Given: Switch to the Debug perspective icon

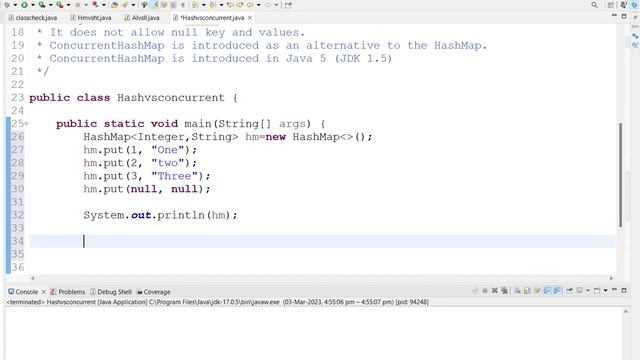Looking at the screenshot, I should point(634,5).
